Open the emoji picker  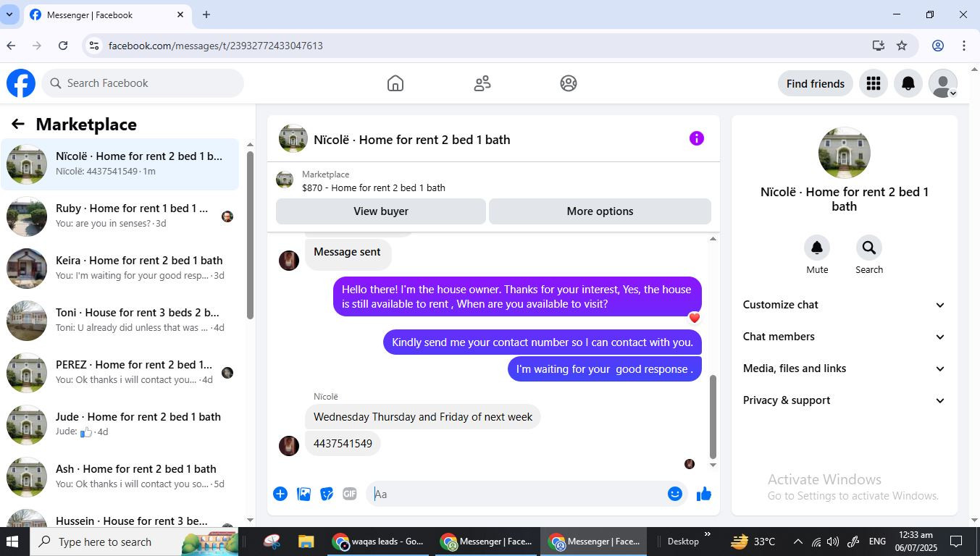click(675, 494)
